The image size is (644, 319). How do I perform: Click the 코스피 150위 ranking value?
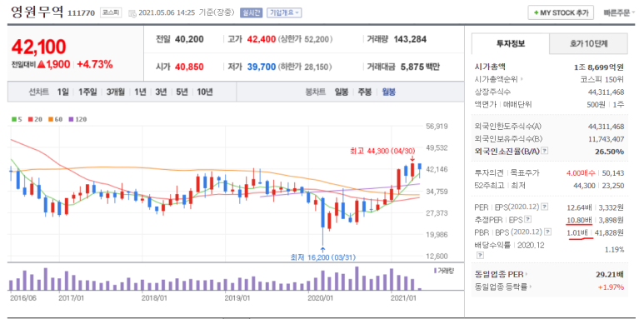click(602, 80)
